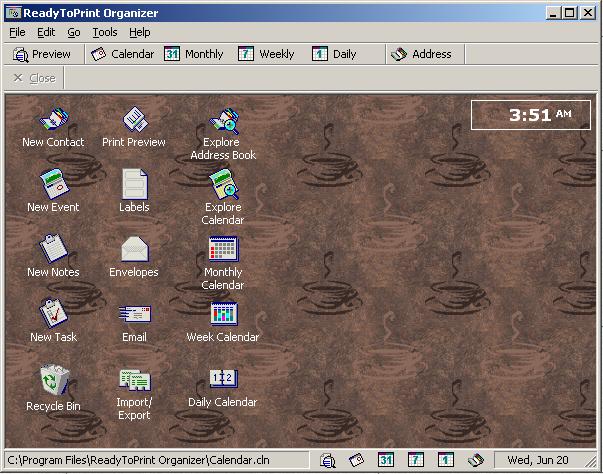
Task: Click the 3:51 AM clock display
Action: pos(531,115)
